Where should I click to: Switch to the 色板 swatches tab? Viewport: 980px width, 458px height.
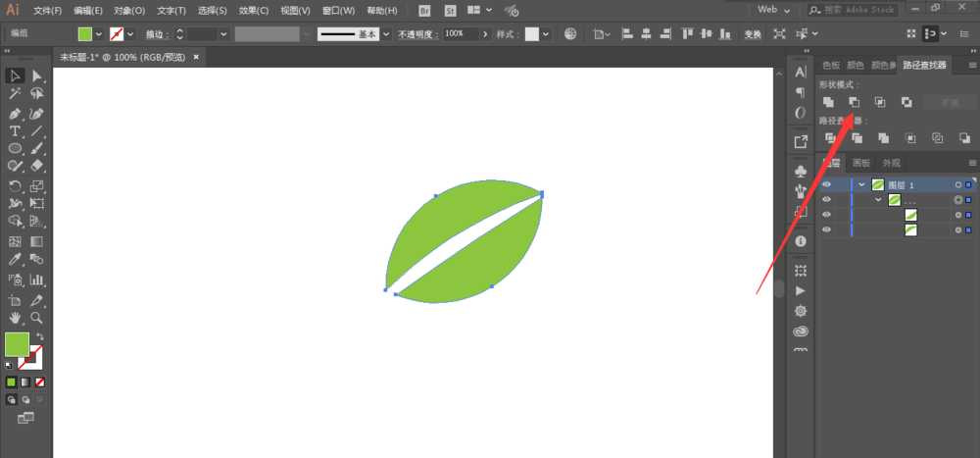pos(831,65)
